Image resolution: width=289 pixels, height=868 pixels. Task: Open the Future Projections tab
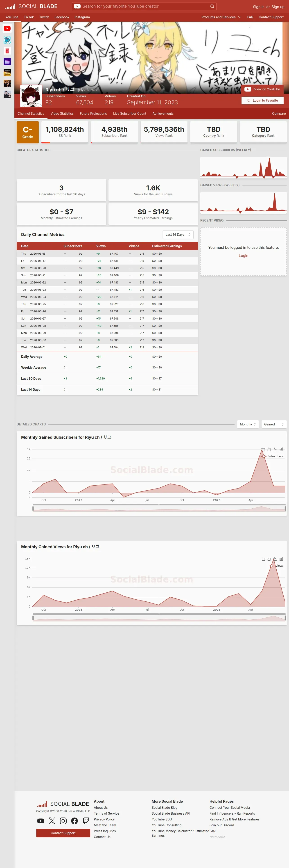point(93,114)
